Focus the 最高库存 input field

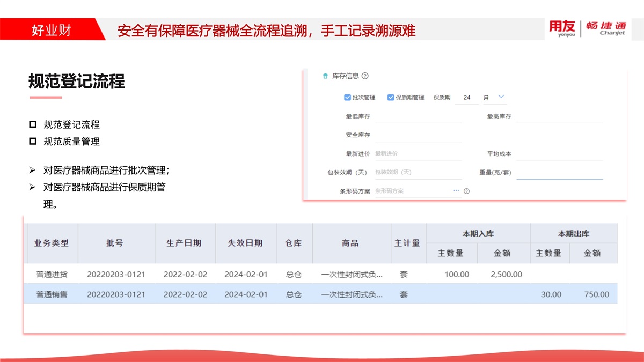tap(559, 116)
